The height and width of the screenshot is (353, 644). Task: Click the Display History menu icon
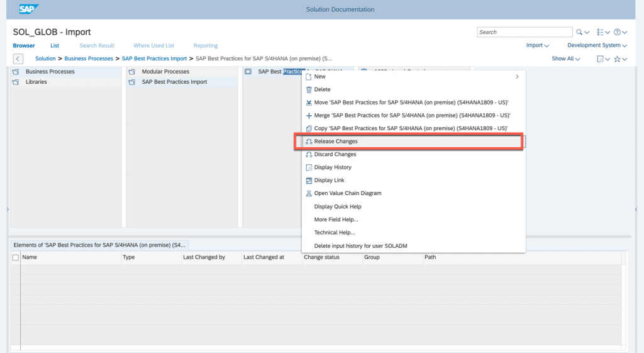309,167
